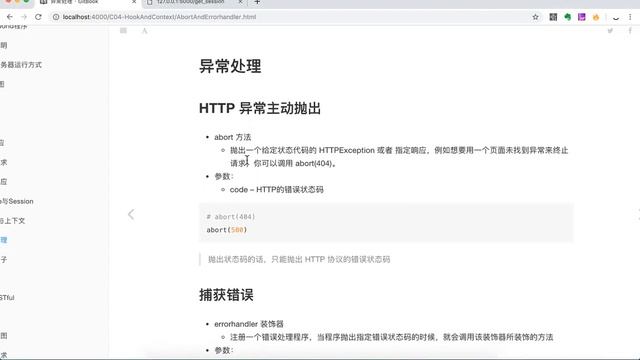Open the orange extension icon
The height and width of the screenshot is (360, 640).
(596, 17)
